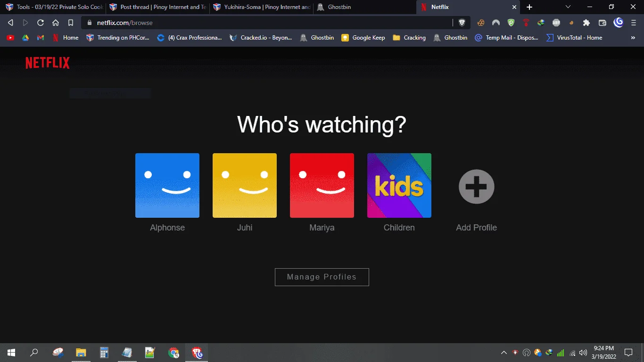Open the Brave Wallet icon
The height and width of the screenshot is (362, 644).
click(x=603, y=23)
